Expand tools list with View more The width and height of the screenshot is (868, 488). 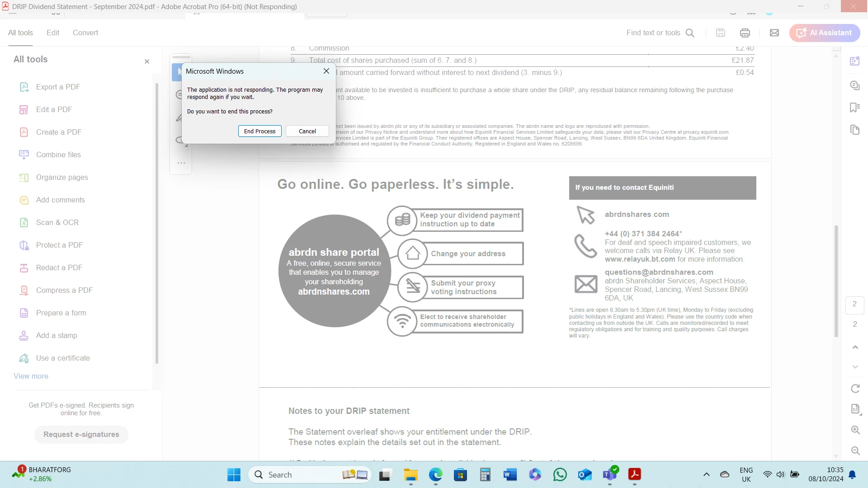tap(31, 376)
